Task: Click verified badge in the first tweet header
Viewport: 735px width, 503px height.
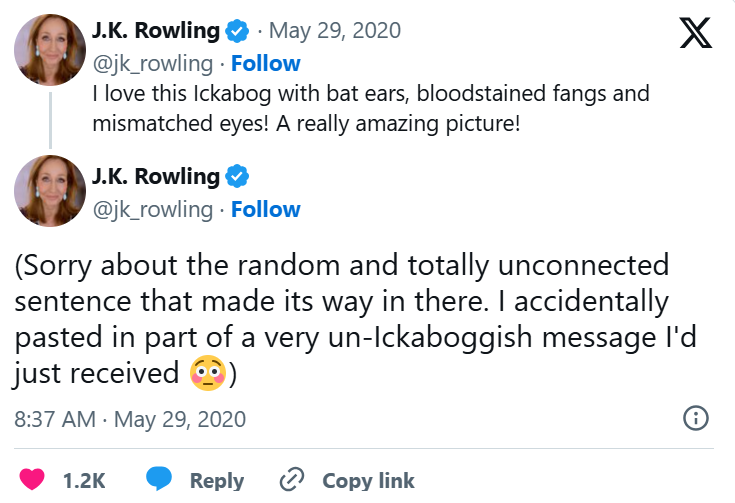Action: coord(237,31)
